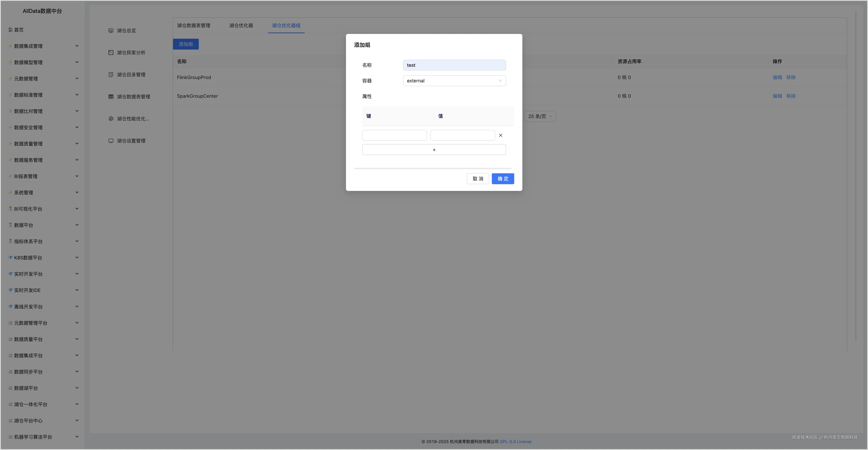Image resolution: width=868 pixels, height=450 pixels.
Task: Add a property row with plus button
Action: pos(434,150)
